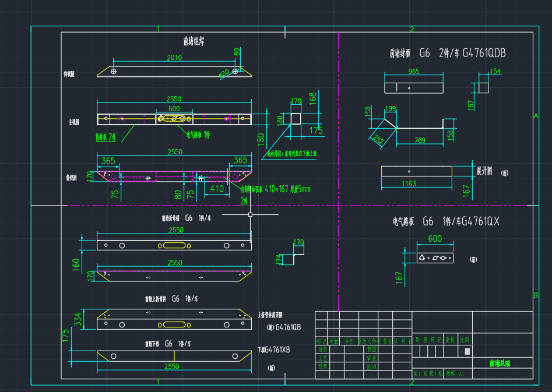Click the 175 dimension beside the 前墙下板 part
This screenshot has height=392, width=552.
point(65,336)
